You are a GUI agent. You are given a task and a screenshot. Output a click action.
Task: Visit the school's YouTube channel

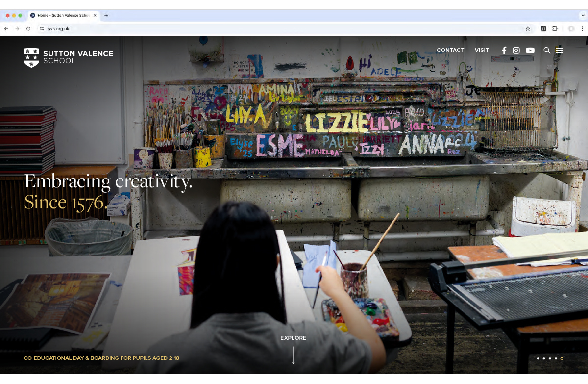(530, 51)
